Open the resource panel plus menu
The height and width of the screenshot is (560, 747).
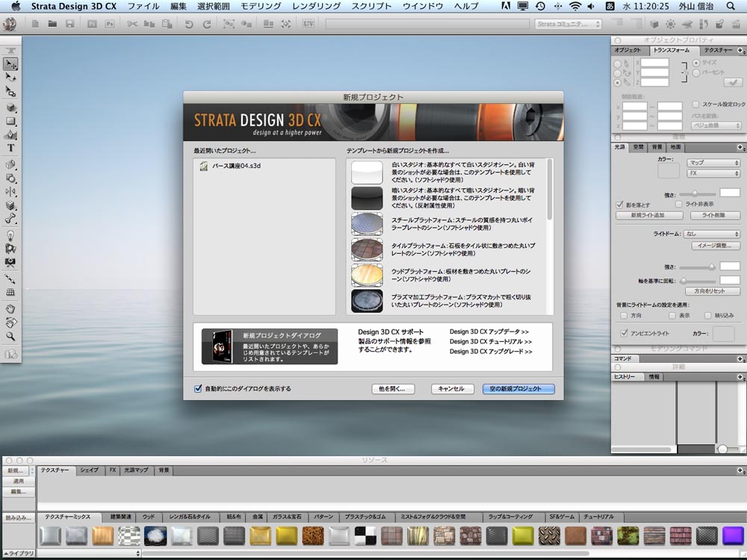pos(741,470)
